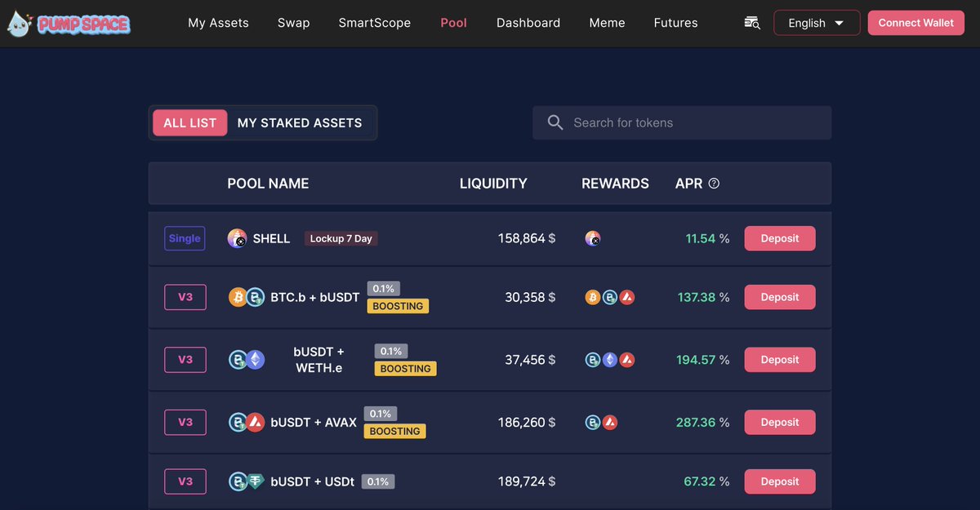
Task: Open the Meme page
Action: tap(607, 23)
